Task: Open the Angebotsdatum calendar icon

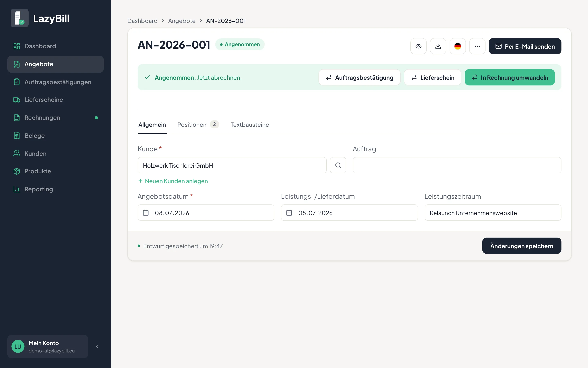Action: click(146, 213)
